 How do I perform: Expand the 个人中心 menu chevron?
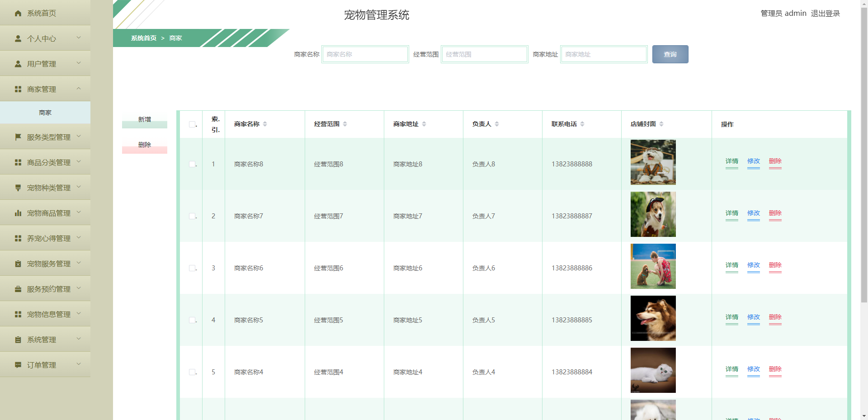[79, 38]
